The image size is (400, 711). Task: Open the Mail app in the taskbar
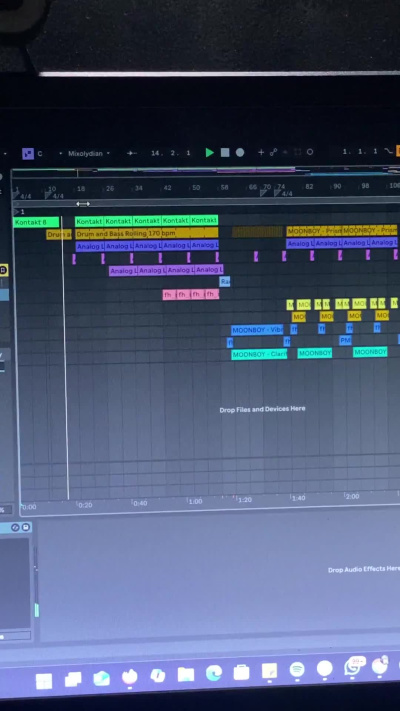point(101,677)
